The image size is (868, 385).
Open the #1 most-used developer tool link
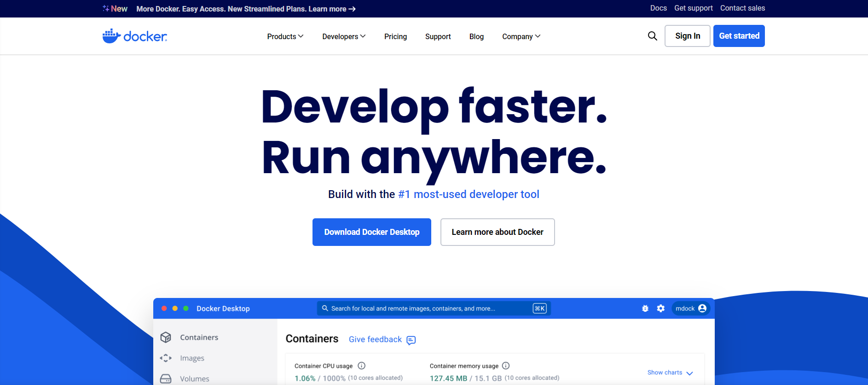(469, 194)
